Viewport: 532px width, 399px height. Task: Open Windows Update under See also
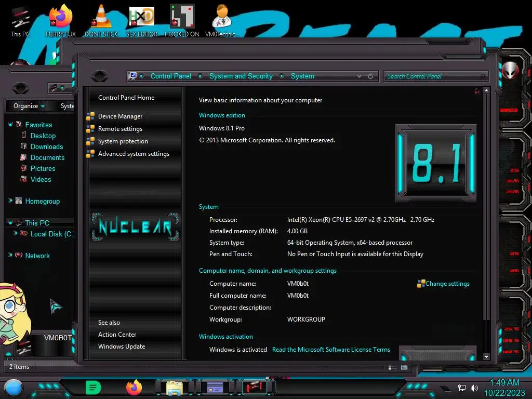click(x=122, y=347)
